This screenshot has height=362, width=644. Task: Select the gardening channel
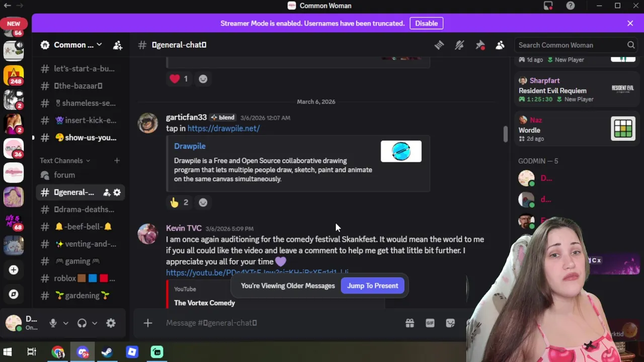(x=80, y=296)
